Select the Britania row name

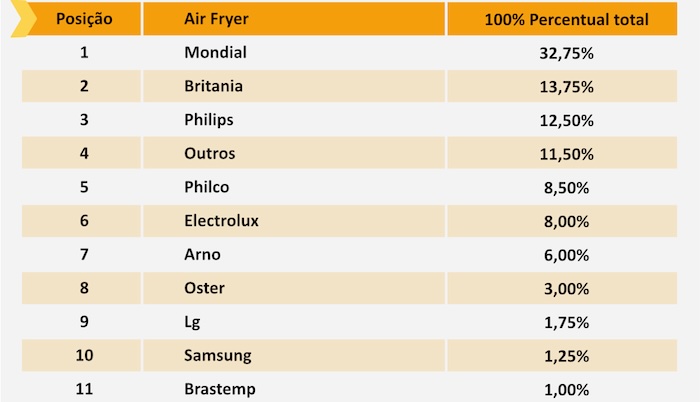(213, 86)
